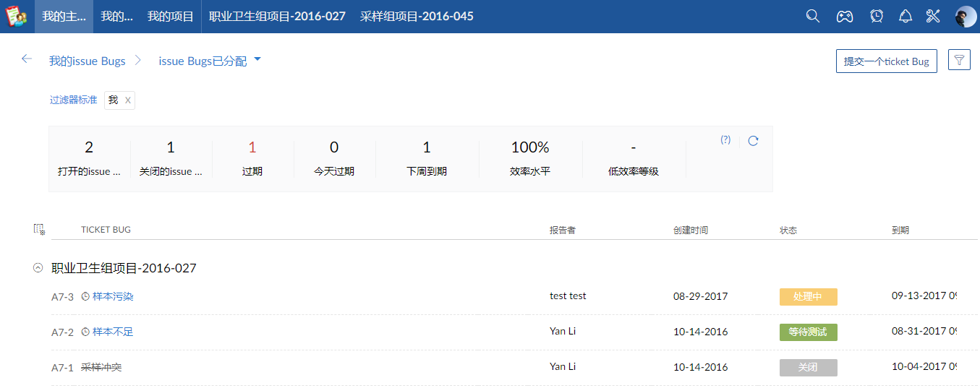Refresh the statistics summary
The height and width of the screenshot is (388, 980).
(x=753, y=141)
